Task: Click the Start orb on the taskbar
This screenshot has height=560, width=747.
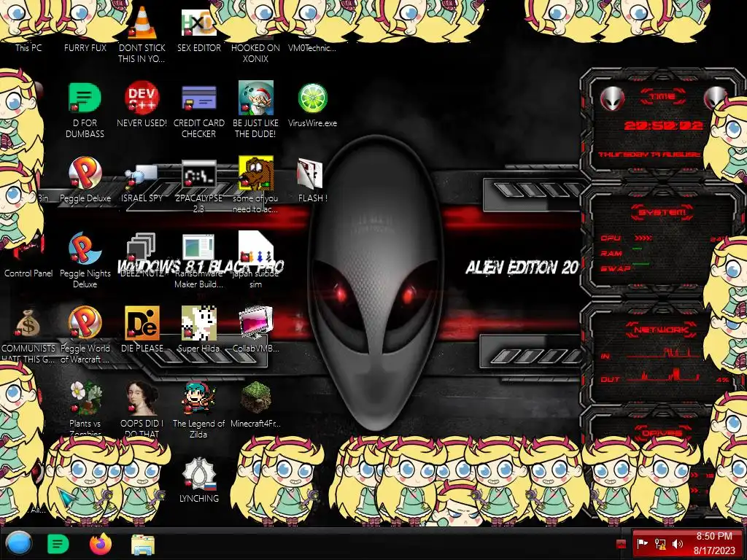Action: (x=18, y=543)
